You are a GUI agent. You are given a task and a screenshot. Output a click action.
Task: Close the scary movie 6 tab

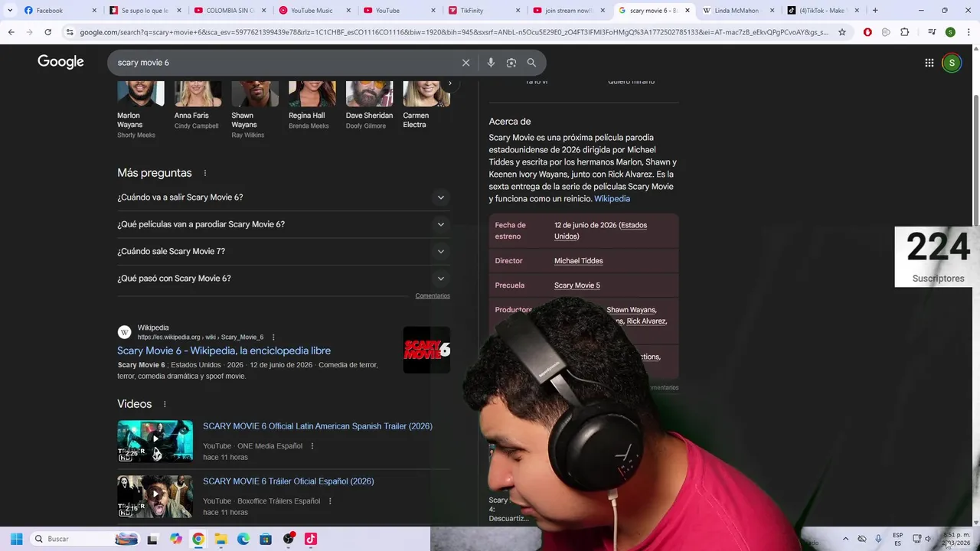pyautogui.click(x=687, y=11)
